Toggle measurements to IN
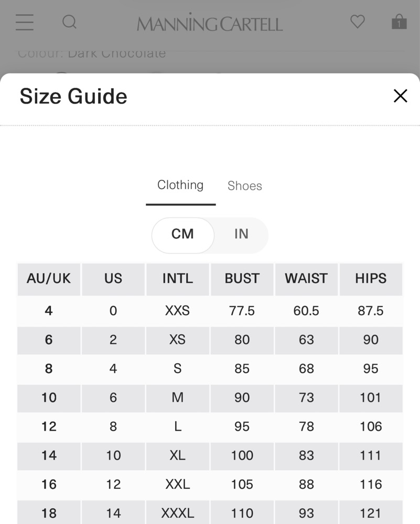 pyautogui.click(x=241, y=234)
